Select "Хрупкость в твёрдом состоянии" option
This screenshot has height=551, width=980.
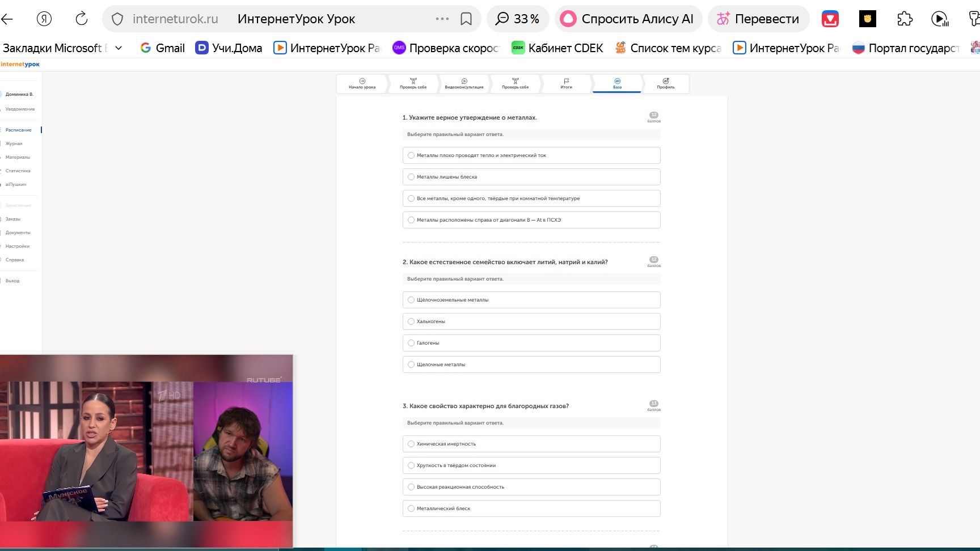pos(531,465)
